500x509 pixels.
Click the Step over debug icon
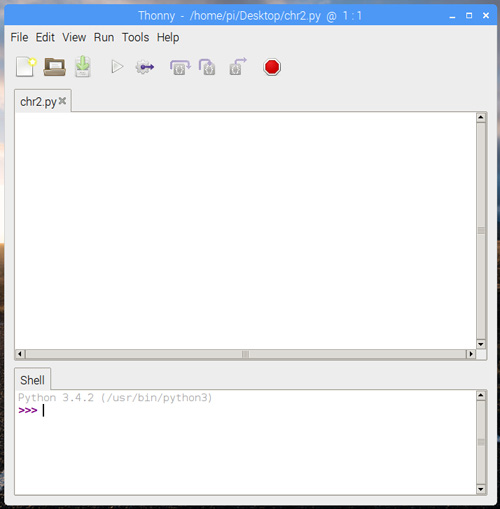point(180,67)
